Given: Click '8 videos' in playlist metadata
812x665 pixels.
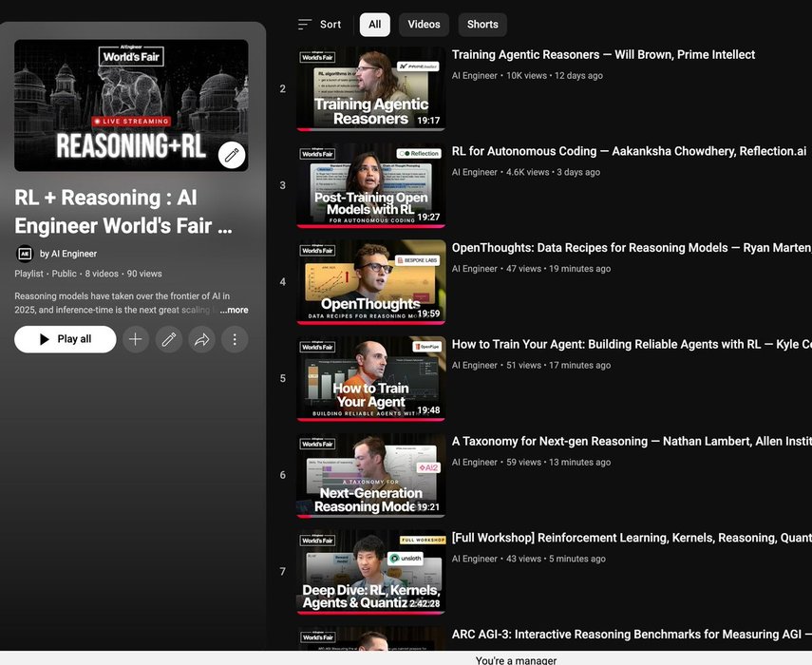Looking at the screenshot, I should click(102, 274).
